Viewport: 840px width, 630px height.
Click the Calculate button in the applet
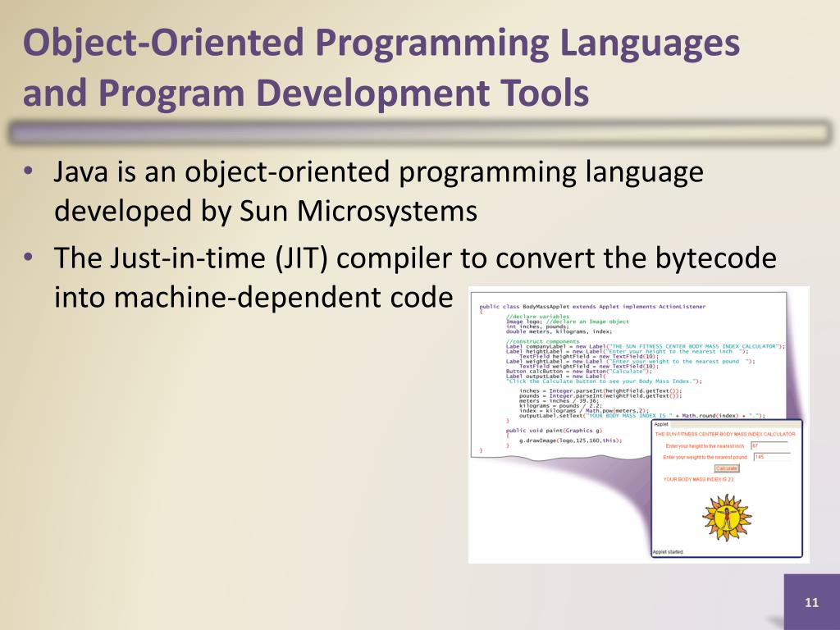pos(727,468)
